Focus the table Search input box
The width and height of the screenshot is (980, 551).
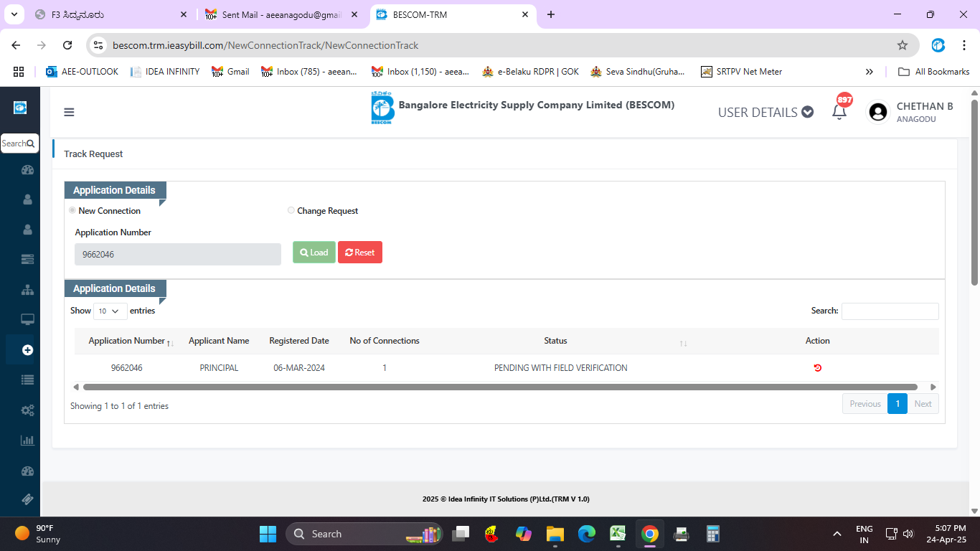[x=890, y=311]
